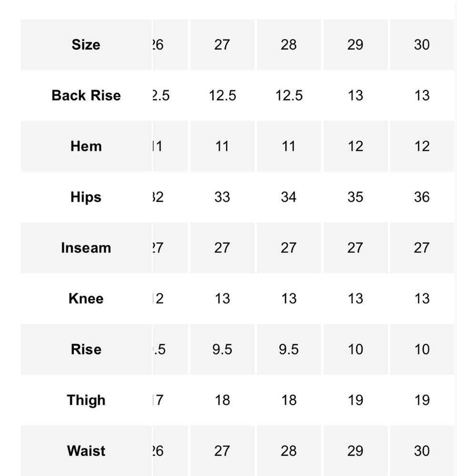Click the Back Rise row label

pyautogui.click(x=86, y=96)
